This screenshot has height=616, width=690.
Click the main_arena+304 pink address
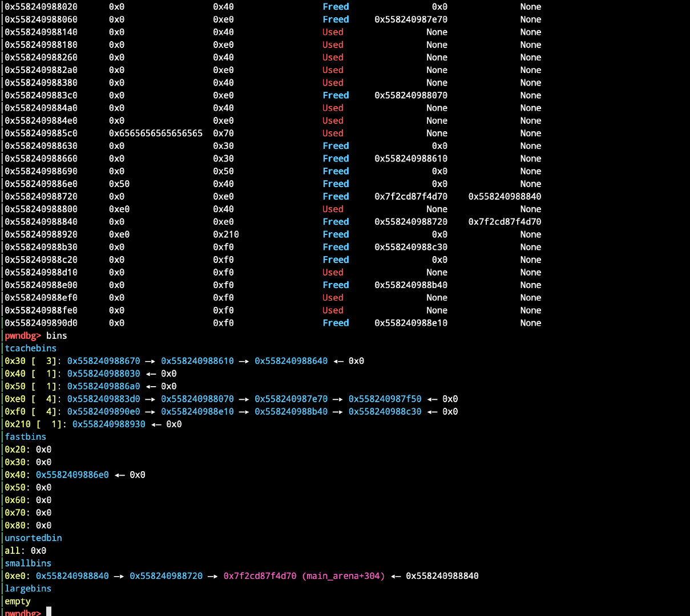coord(304,576)
